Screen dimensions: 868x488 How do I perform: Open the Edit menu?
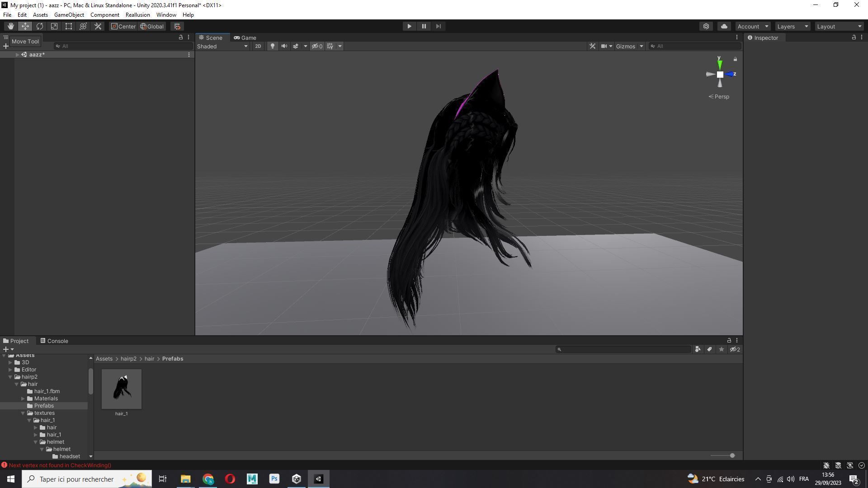pyautogui.click(x=22, y=15)
